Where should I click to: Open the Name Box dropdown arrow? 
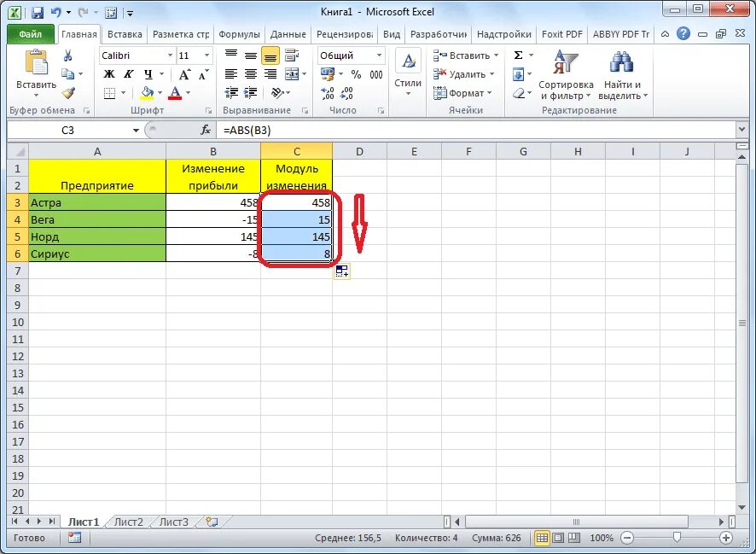(136, 131)
